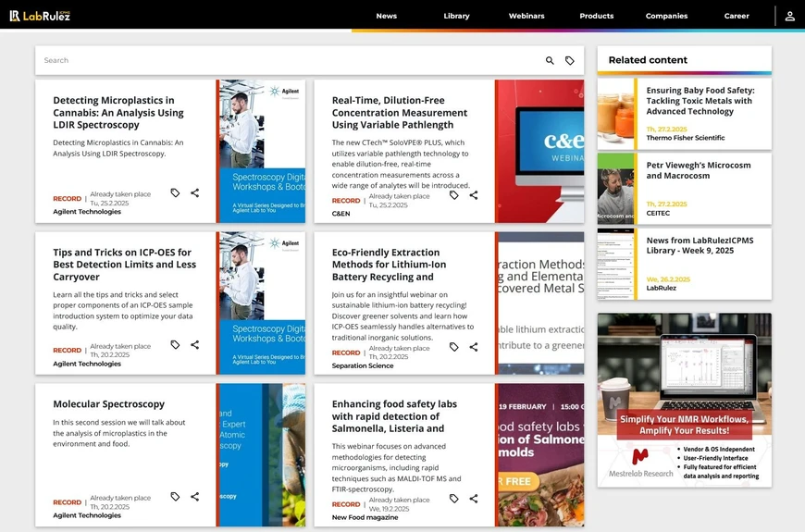Open the user account icon

pos(789,16)
